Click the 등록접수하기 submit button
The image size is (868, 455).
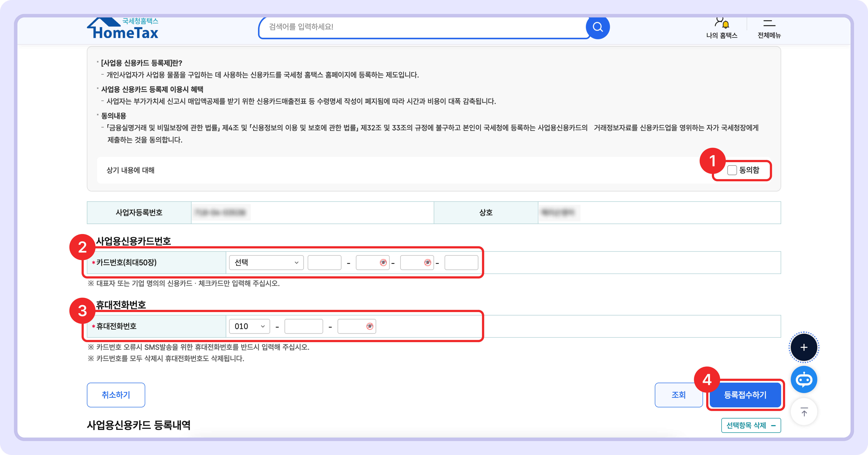coord(745,395)
